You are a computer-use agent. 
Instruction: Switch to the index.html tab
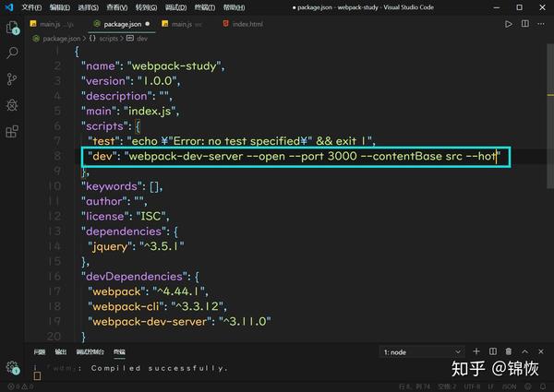pos(243,24)
